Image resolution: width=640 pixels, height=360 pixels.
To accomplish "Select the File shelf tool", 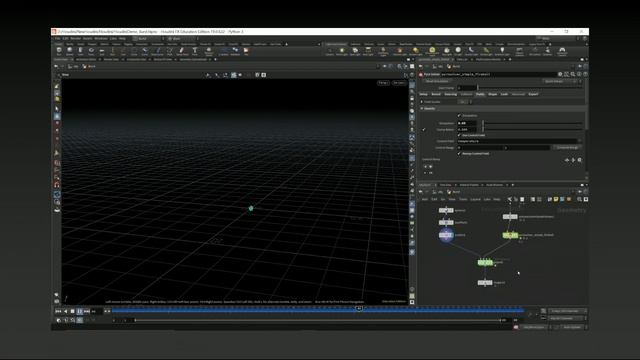I will (x=246, y=51).
